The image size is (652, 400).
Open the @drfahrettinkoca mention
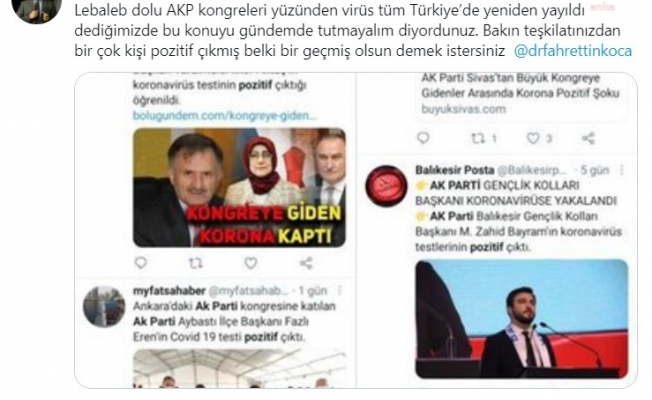tap(573, 51)
